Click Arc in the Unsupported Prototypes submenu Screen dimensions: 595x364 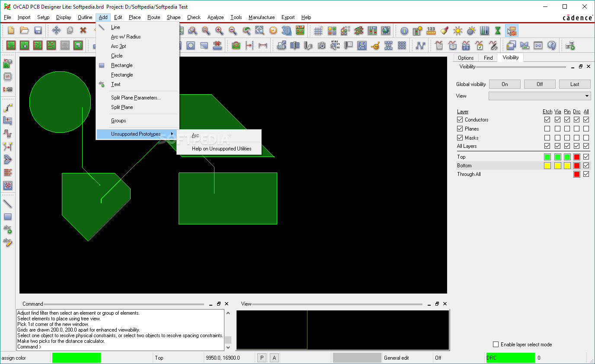click(x=195, y=135)
